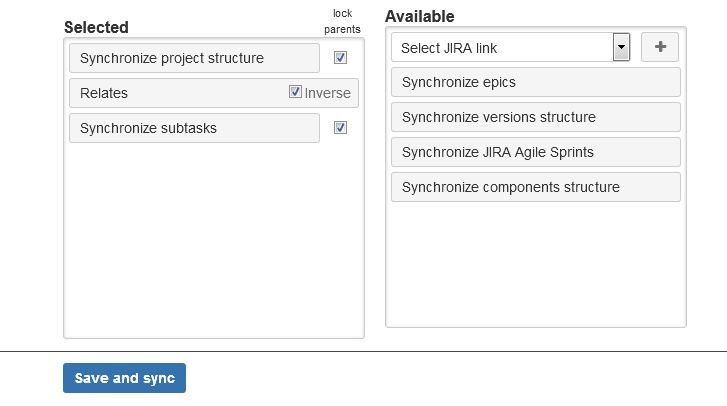Toggle lock parents for Synchronize subtasks
Image resolution: width=727 pixels, height=406 pixels.
point(340,128)
